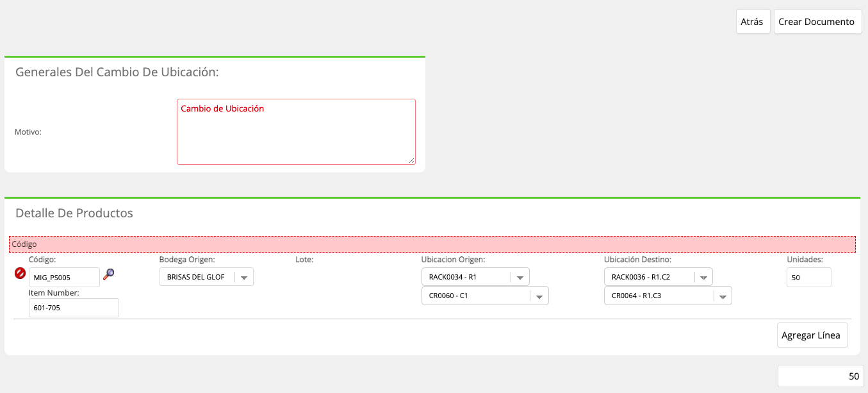868x393 pixels.
Task: Click the 'Lote:' label
Action: pos(304,260)
